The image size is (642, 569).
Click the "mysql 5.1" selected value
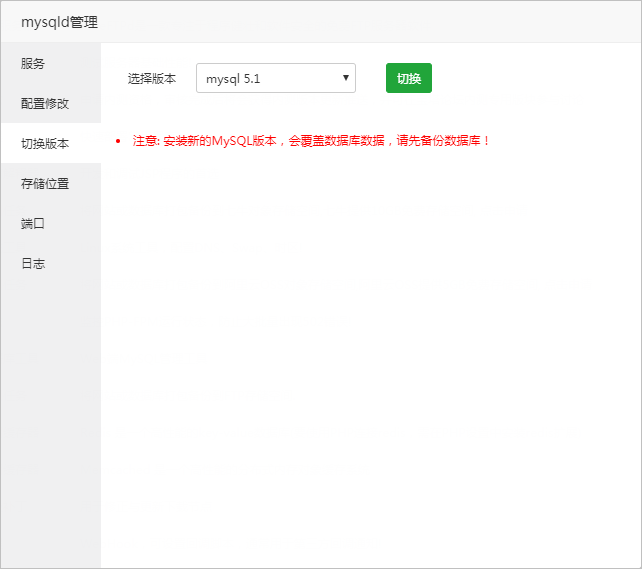point(233,78)
